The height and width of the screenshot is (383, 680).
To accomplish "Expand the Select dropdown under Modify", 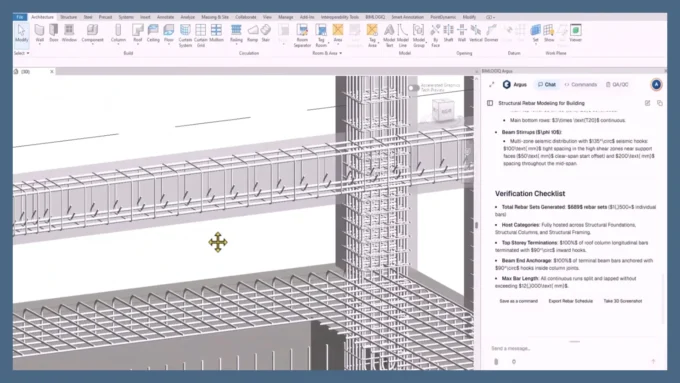I will [22, 53].
